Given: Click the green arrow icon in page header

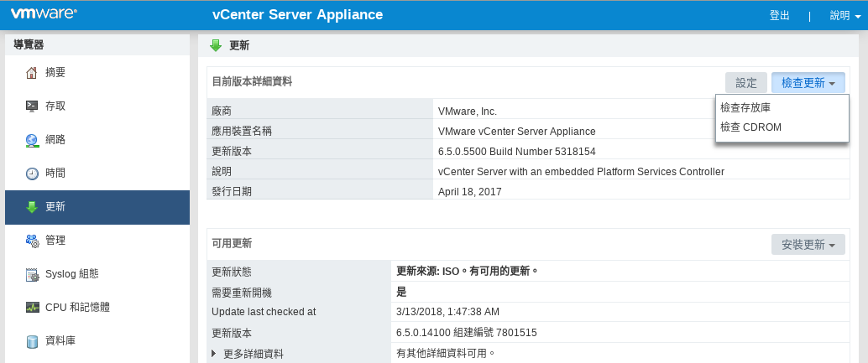Looking at the screenshot, I should [216, 45].
